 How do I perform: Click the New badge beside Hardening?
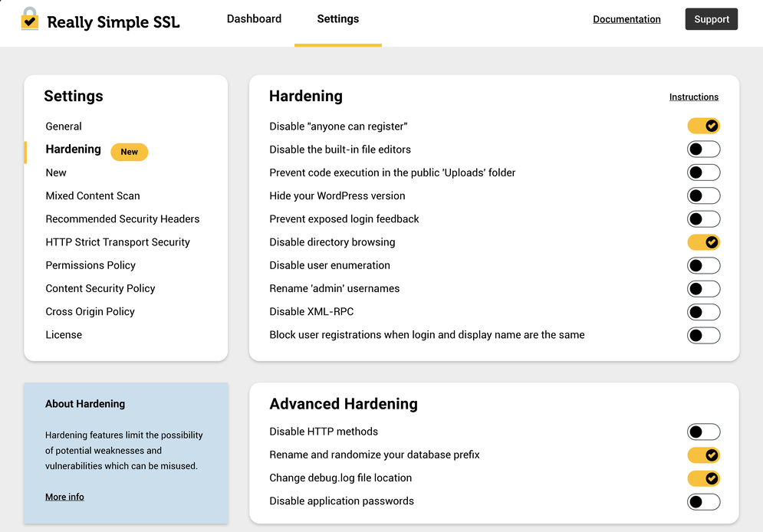click(130, 152)
